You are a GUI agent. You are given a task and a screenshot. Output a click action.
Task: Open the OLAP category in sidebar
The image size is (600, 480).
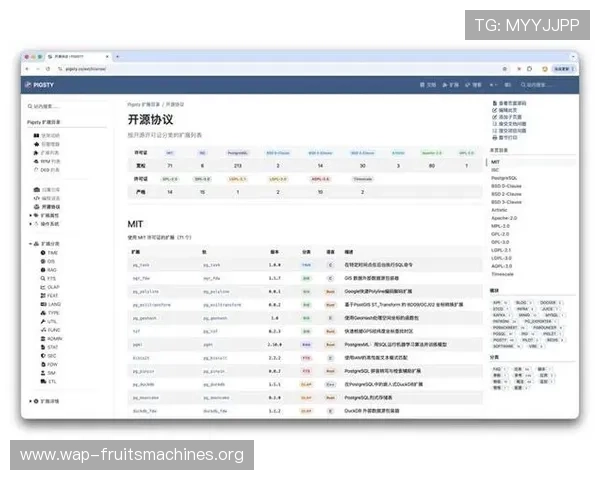[x=50, y=287]
